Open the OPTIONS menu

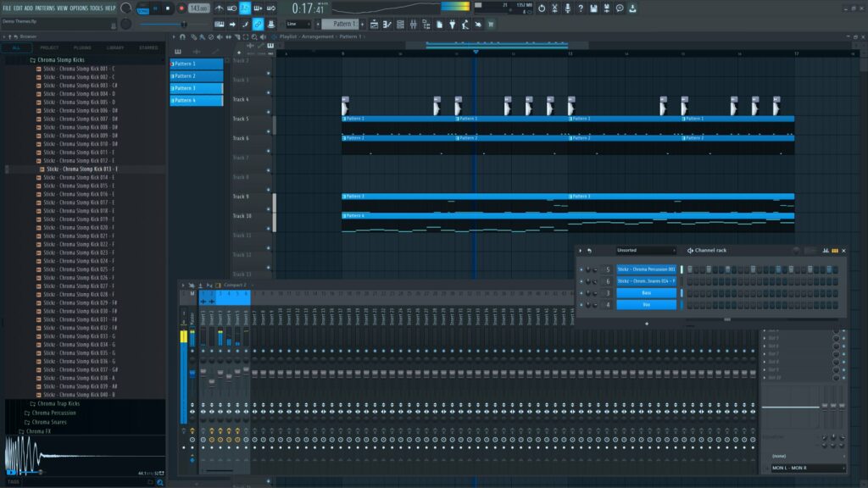pyautogui.click(x=79, y=8)
